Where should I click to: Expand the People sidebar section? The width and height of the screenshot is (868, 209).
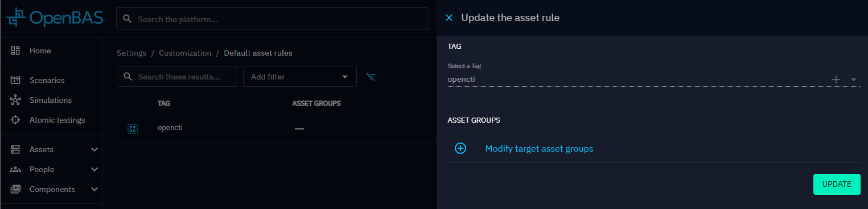[x=94, y=169]
